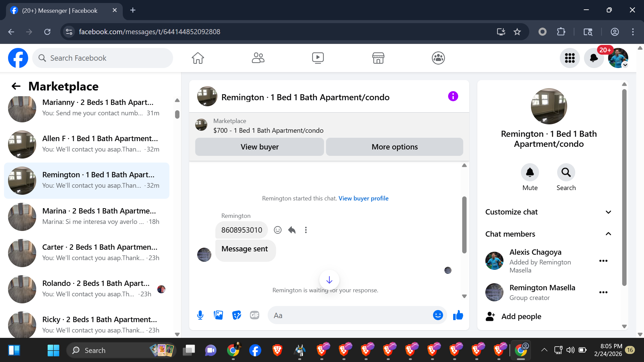Toggle the conversation information panel
The width and height of the screenshot is (644, 362).
(453, 97)
